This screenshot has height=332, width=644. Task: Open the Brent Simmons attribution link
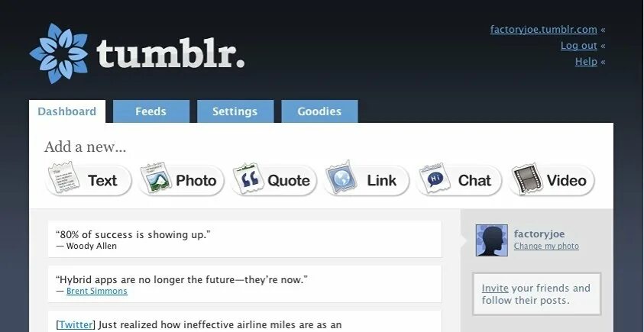coord(97,291)
